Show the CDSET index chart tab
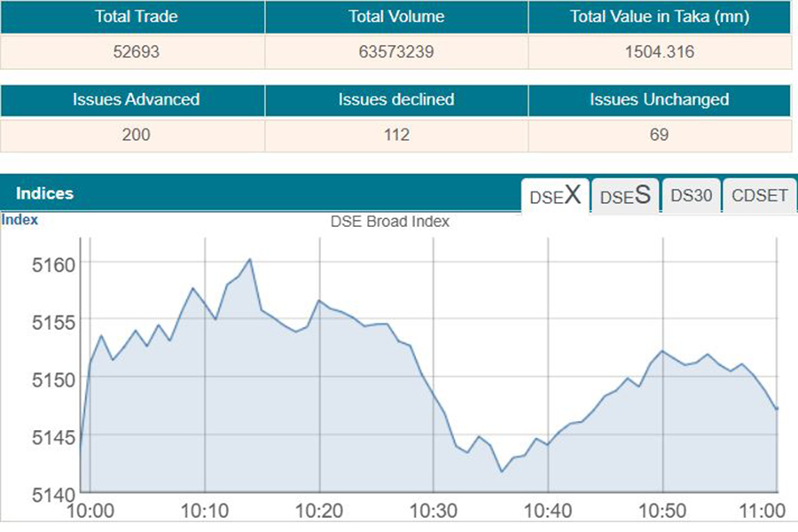 point(759,196)
